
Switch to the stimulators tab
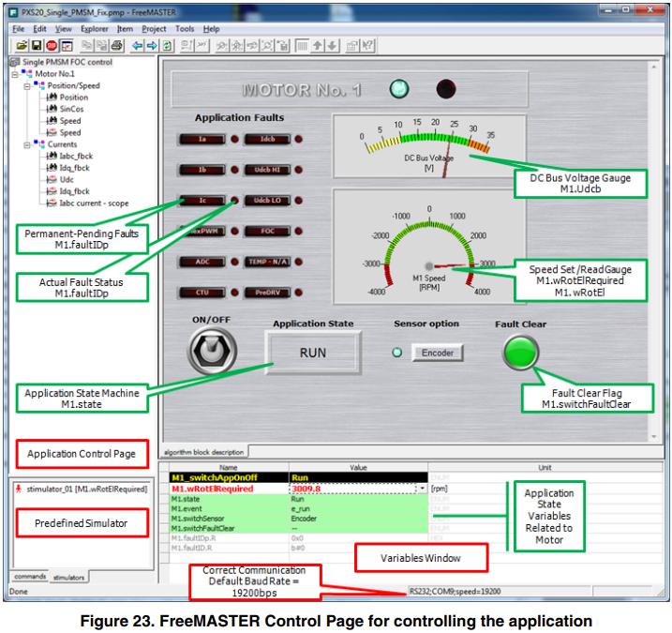pos(68,578)
